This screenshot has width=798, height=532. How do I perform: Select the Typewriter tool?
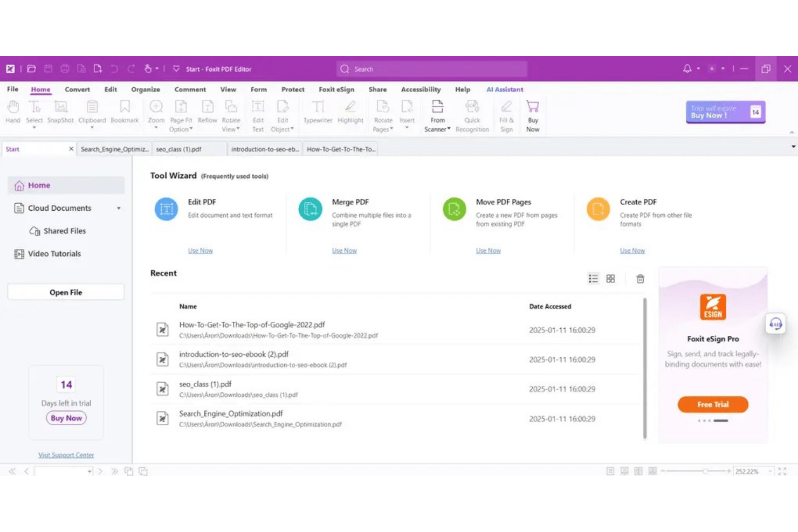click(318, 107)
